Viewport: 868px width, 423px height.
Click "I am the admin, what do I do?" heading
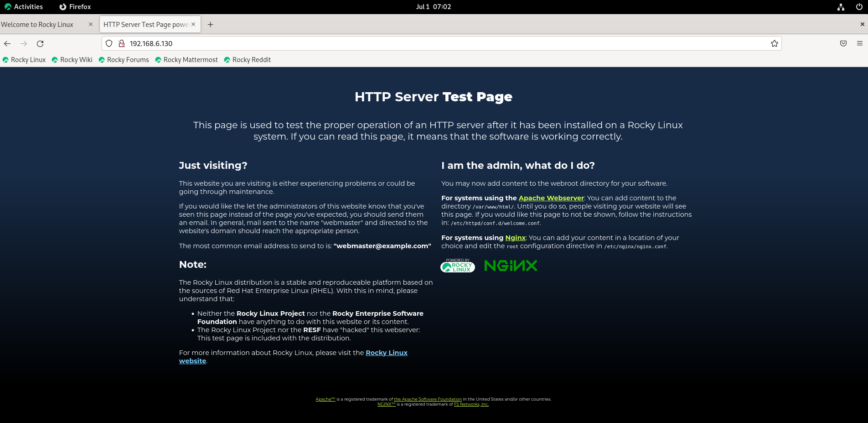coord(518,166)
